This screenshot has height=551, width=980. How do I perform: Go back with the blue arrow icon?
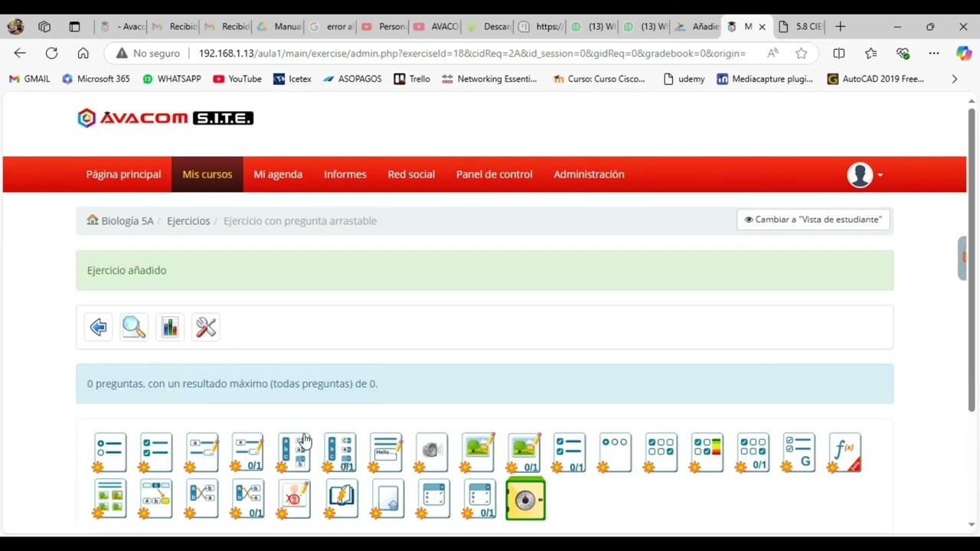(x=98, y=328)
